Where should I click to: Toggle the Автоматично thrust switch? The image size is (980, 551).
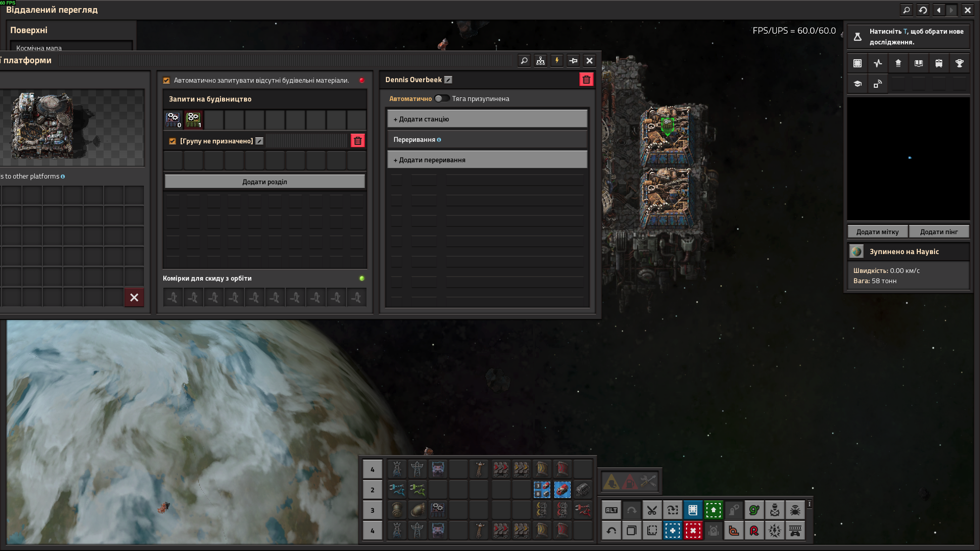442,98
